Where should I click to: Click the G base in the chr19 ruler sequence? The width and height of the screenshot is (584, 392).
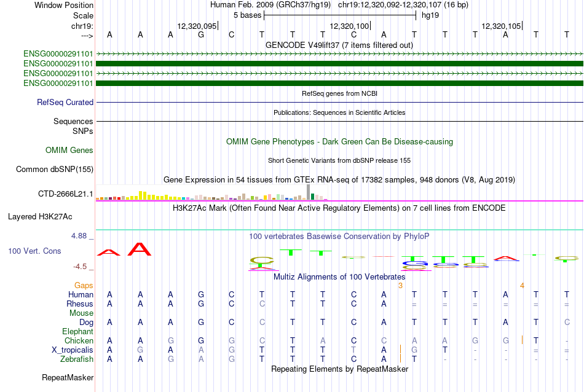click(201, 34)
